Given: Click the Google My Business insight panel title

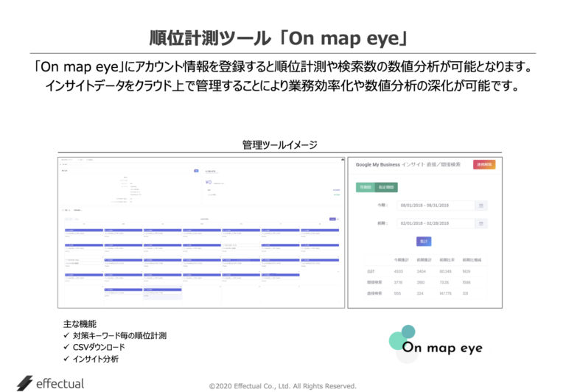Looking at the screenshot, I should tap(408, 164).
